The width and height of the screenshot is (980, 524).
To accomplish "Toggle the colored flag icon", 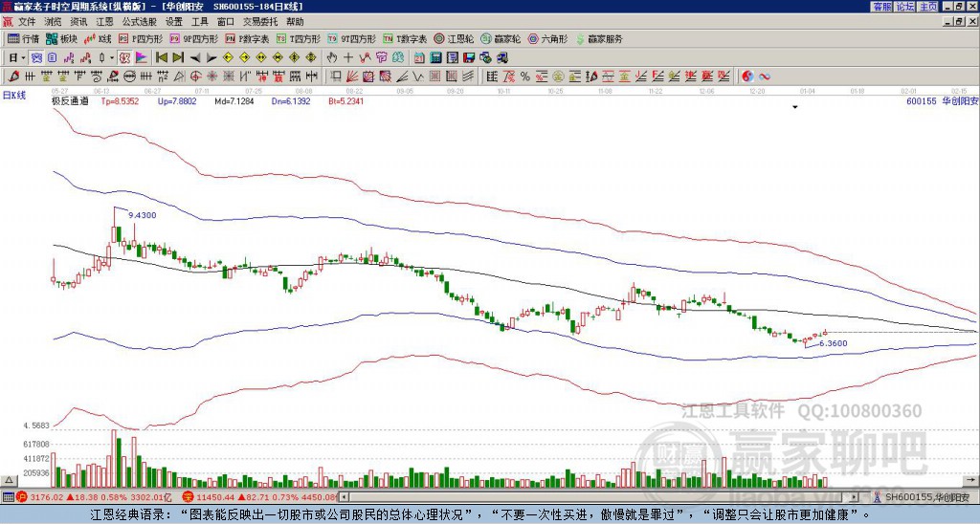I will [142, 58].
